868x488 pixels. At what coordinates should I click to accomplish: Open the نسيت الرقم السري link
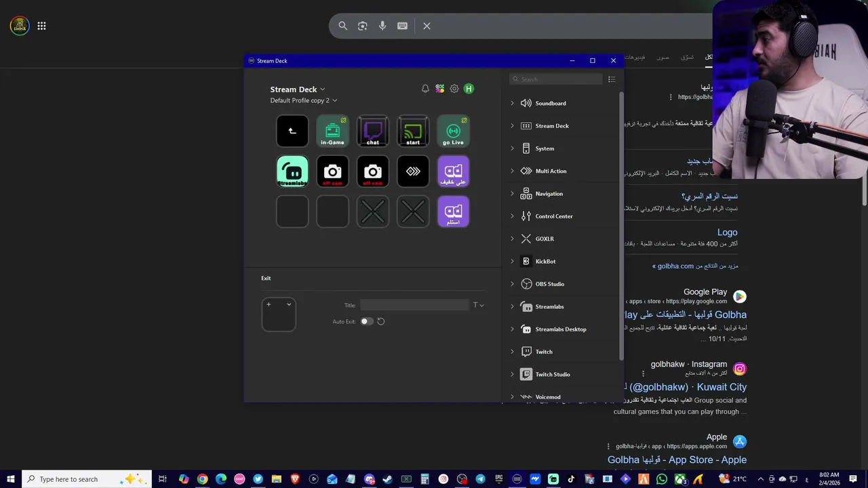click(709, 196)
